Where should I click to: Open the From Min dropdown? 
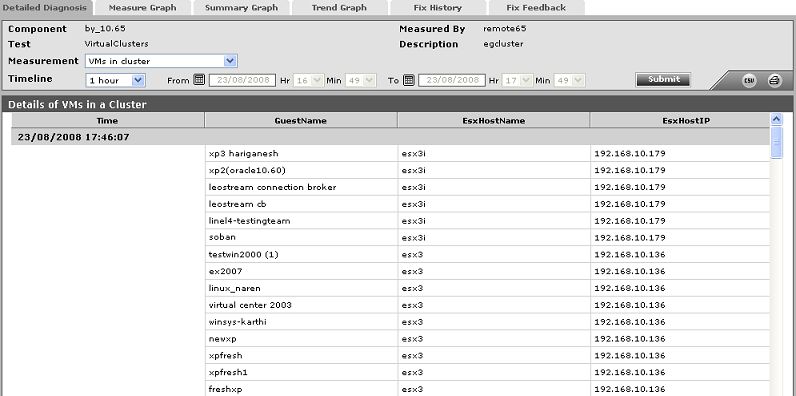tap(361, 80)
